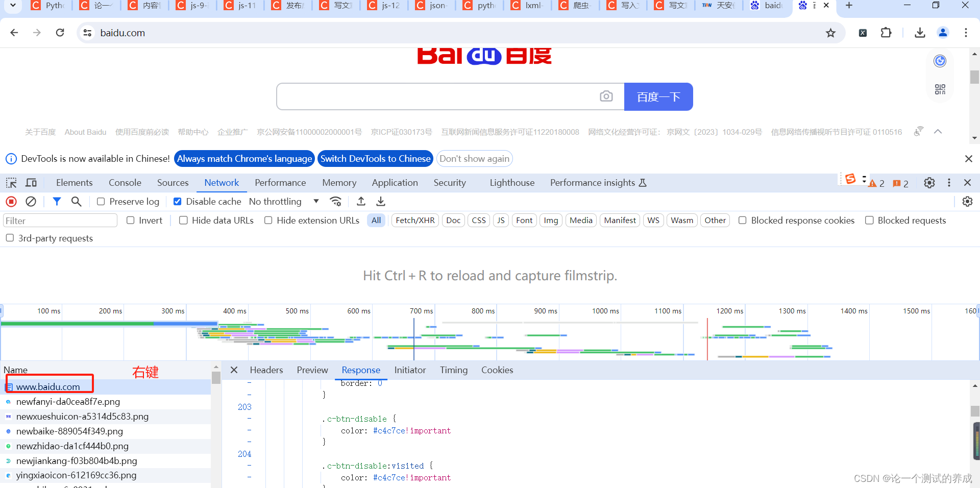Click the Baidu QR code icon
This screenshot has height=488, width=980.
pos(940,89)
